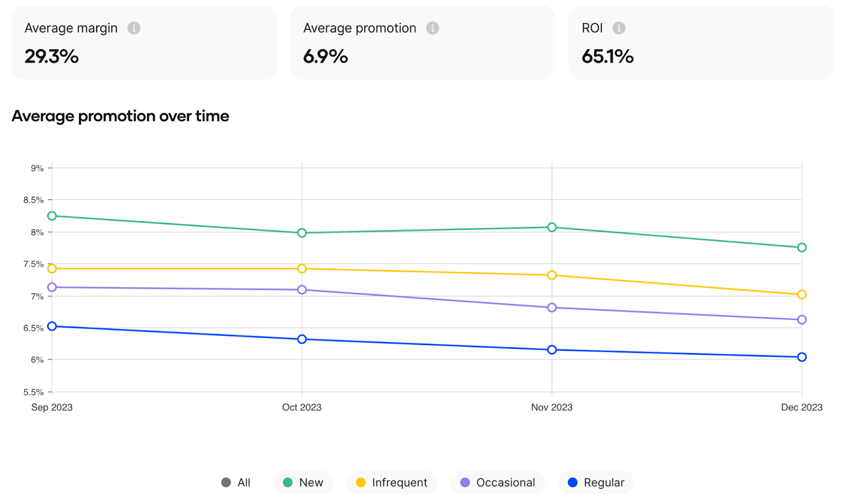Viewport: 845px width, 504px height.
Task: Click the ROI info icon
Action: coord(619,28)
